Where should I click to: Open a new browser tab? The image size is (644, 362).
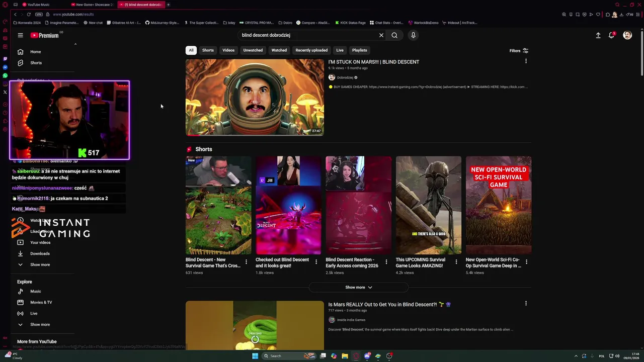pyautogui.click(x=168, y=5)
